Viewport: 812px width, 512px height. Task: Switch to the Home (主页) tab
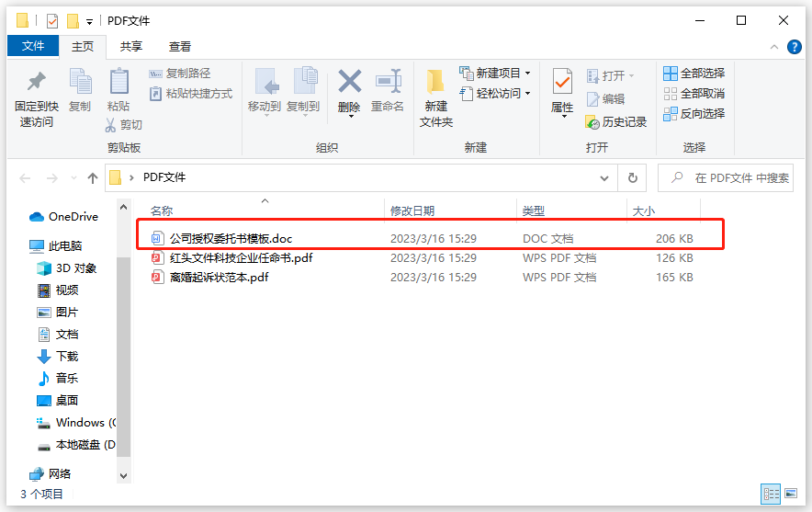tap(83, 47)
